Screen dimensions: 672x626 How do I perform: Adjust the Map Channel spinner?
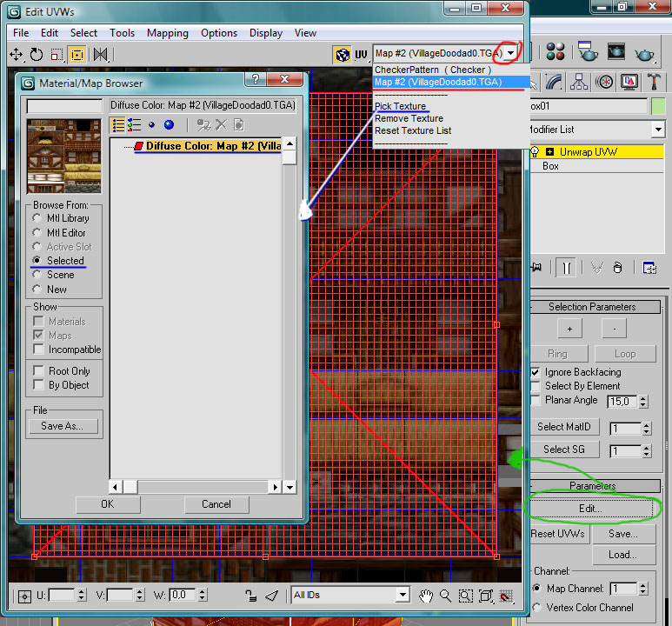coord(642,589)
